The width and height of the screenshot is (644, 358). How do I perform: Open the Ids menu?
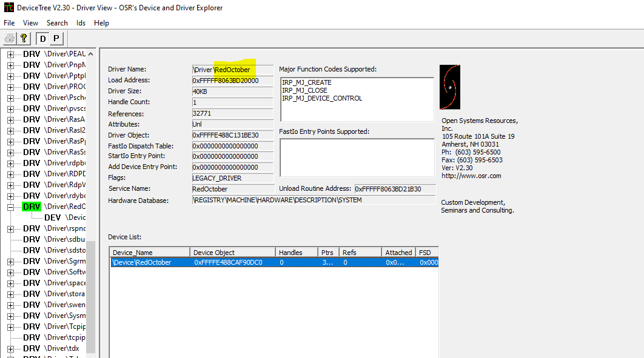pos(81,23)
